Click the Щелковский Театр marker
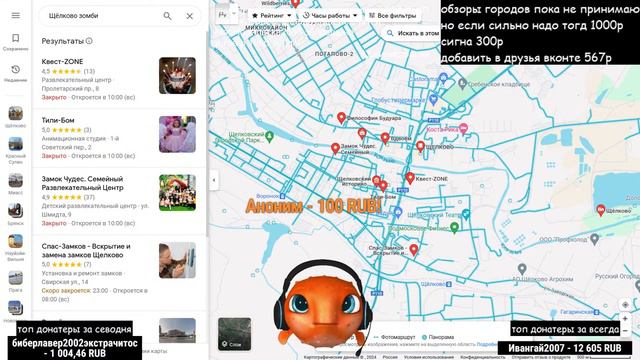640x360 pixels. (466, 214)
